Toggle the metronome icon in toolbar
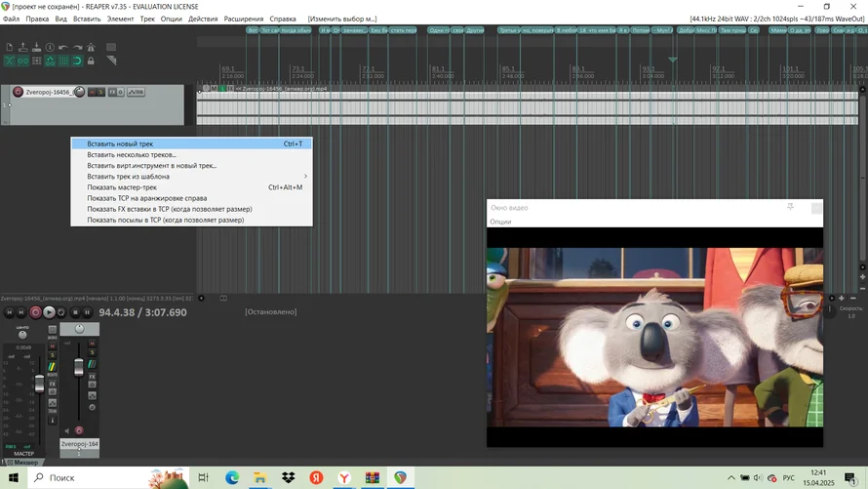868x489 pixels. pyautogui.click(x=91, y=48)
